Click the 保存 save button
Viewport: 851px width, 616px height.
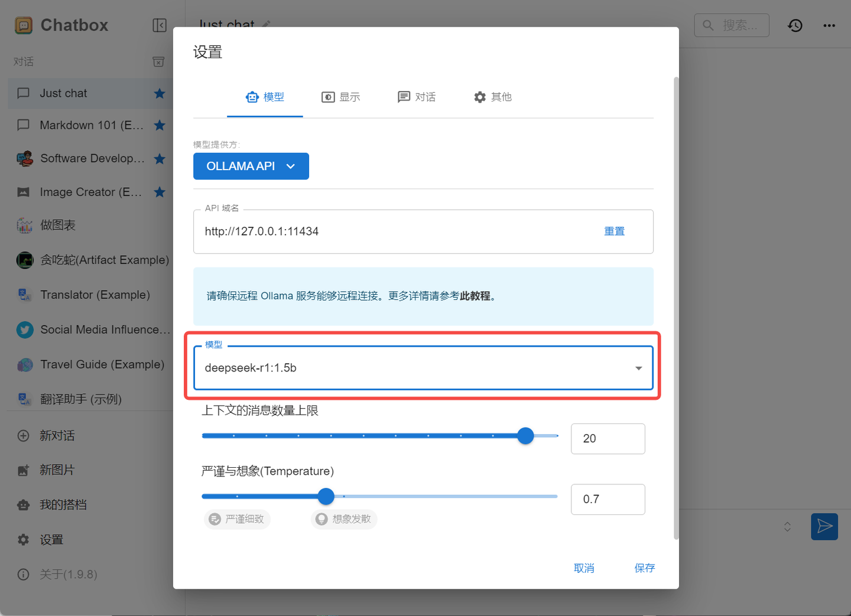644,568
